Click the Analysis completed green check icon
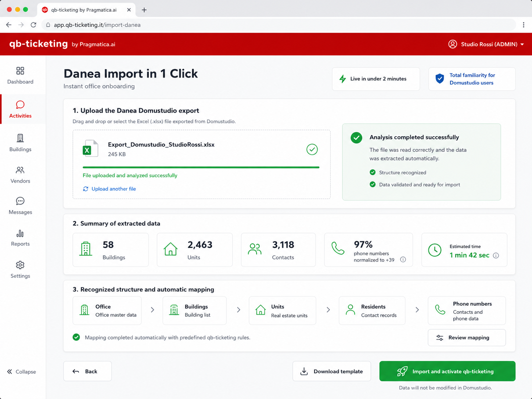 pos(356,137)
